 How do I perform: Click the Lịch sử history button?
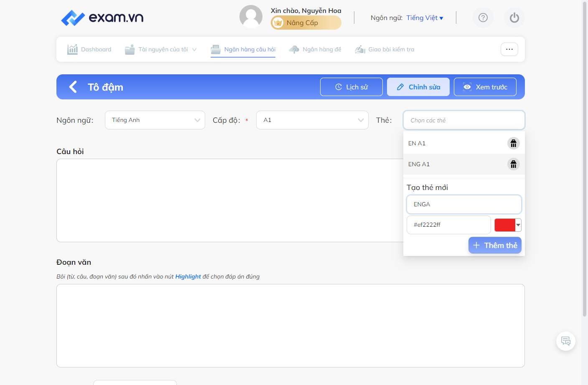tap(351, 87)
